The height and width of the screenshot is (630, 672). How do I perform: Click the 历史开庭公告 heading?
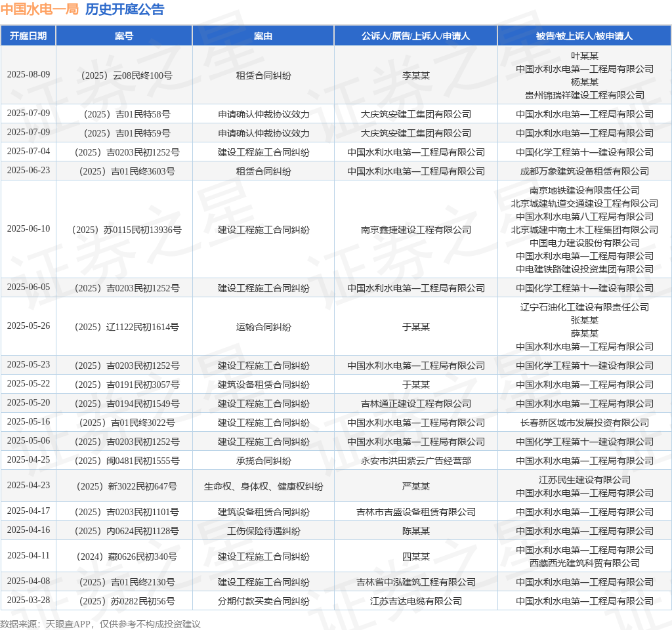click(x=125, y=9)
